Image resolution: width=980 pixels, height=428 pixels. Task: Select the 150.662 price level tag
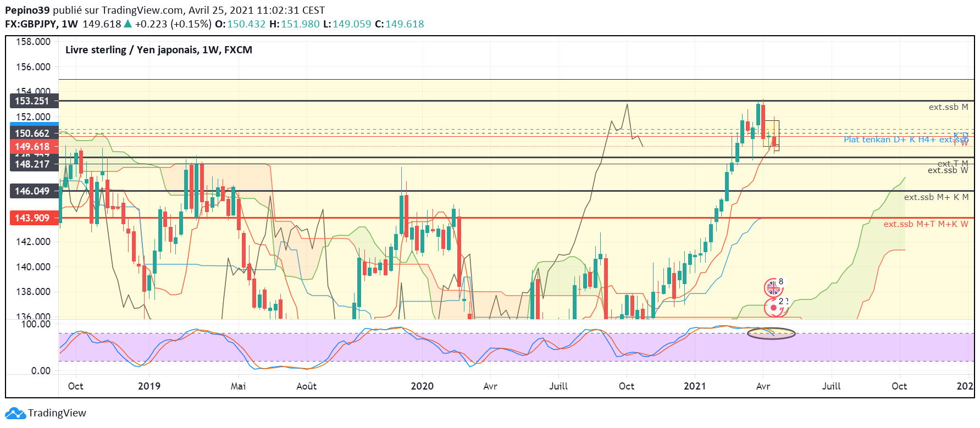[x=34, y=134]
